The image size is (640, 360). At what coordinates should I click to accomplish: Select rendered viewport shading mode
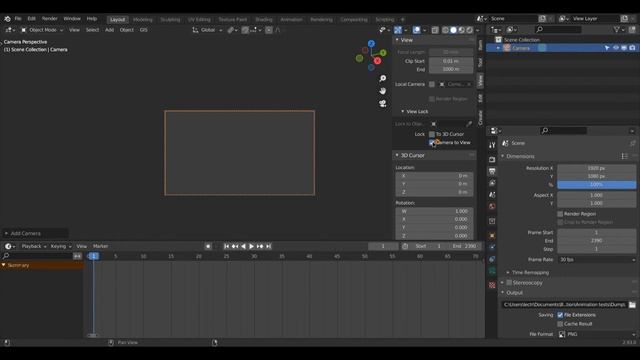(x=470, y=30)
